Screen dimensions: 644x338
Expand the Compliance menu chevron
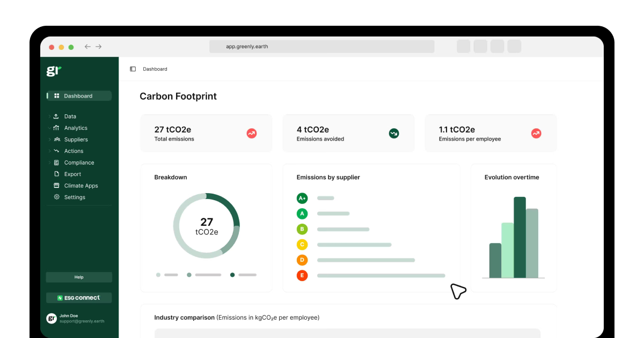(49, 163)
